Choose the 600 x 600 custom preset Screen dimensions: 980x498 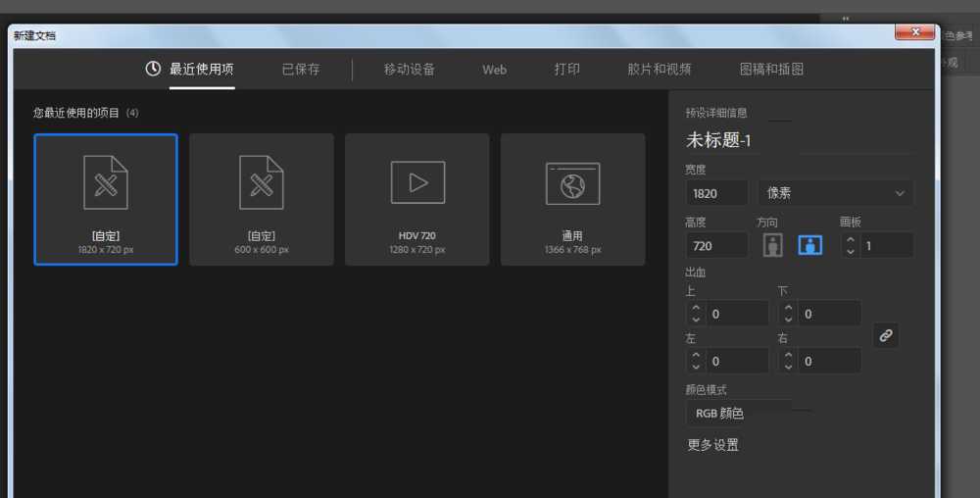click(261, 199)
